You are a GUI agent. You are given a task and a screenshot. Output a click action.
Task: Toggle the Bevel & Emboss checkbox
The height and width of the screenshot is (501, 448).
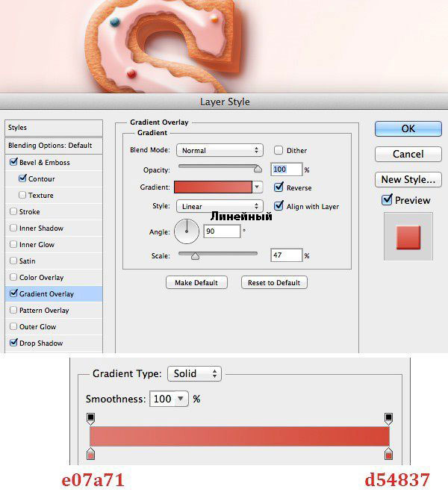pos(13,162)
